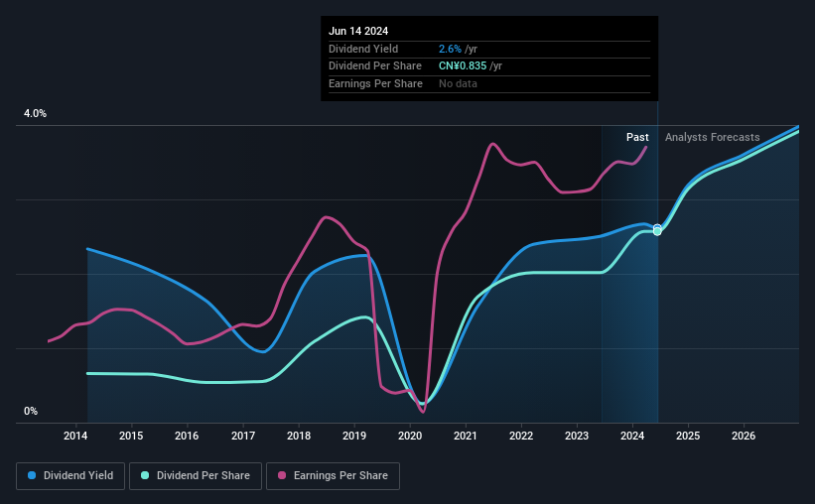Viewport: 815px width, 504px height.
Task: Select the 2020 x-axis label
Action: pos(410,436)
